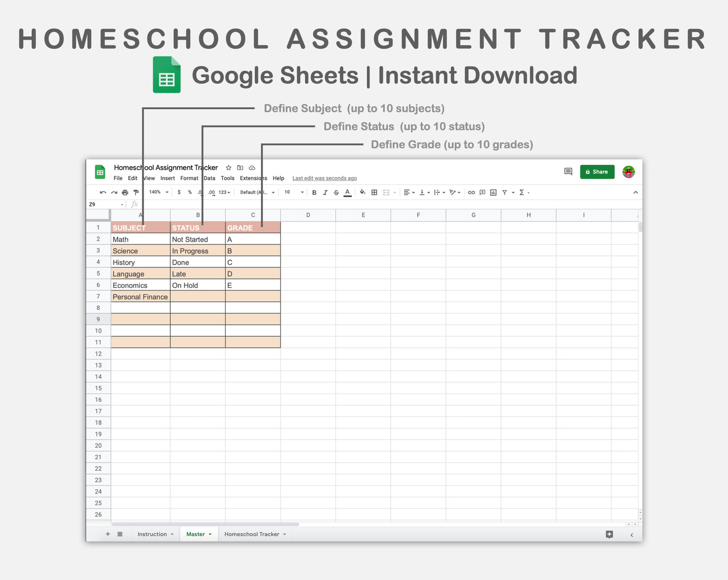Toggle bold formatting
728x580 pixels.
314,192
